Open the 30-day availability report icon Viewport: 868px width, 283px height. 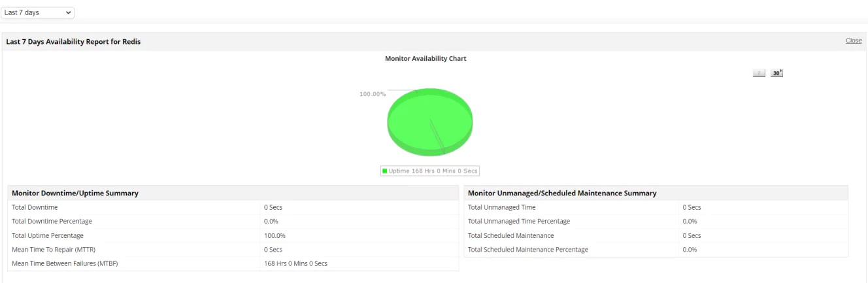[x=776, y=73]
